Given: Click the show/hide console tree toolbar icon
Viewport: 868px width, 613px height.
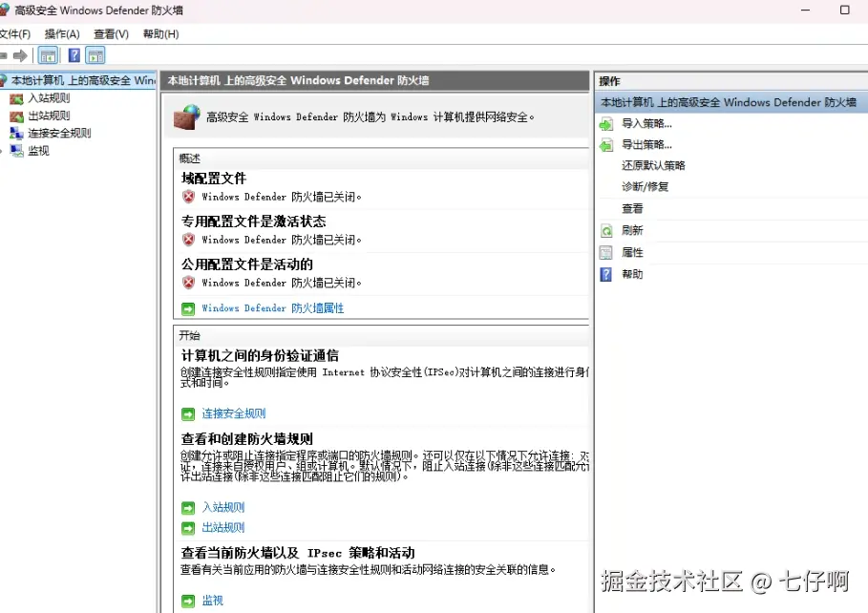Looking at the screenshot, I should point(48,55).
